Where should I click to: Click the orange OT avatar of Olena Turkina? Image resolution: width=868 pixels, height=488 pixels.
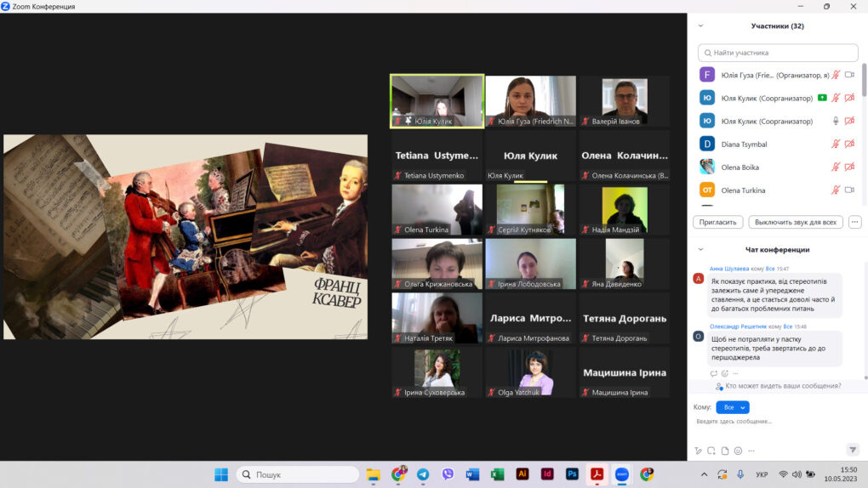click(x=707, y=190)
